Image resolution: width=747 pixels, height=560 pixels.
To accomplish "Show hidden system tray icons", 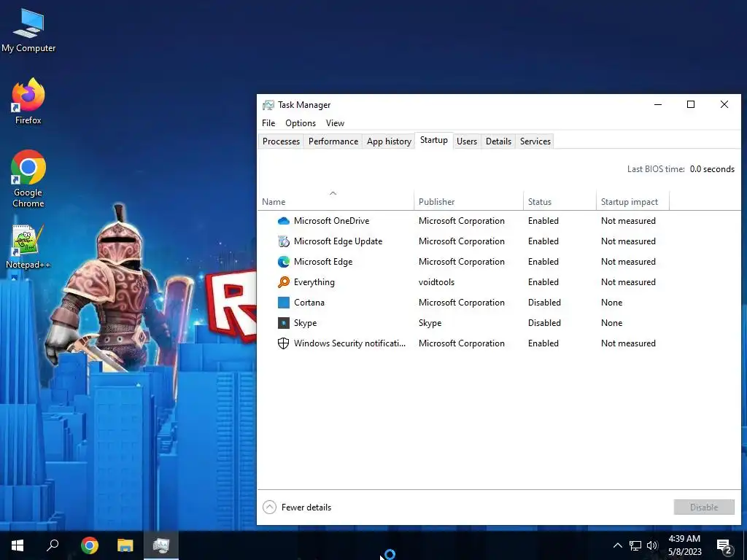I will (x=617, y=545).
